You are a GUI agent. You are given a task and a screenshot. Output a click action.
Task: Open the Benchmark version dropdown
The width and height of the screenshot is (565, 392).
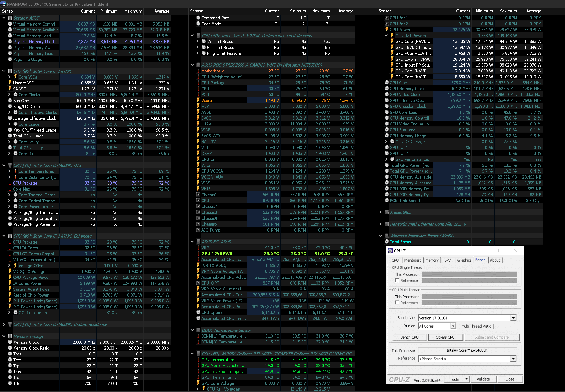coord(513,318)
